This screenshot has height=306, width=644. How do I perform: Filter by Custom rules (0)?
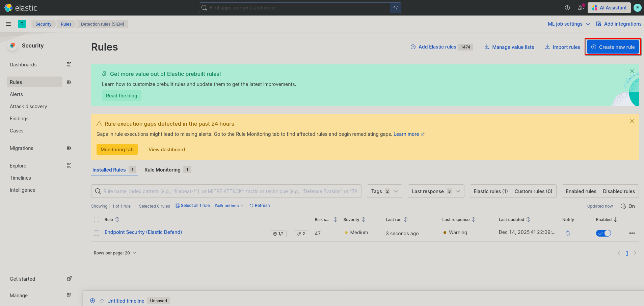(533, 191)
